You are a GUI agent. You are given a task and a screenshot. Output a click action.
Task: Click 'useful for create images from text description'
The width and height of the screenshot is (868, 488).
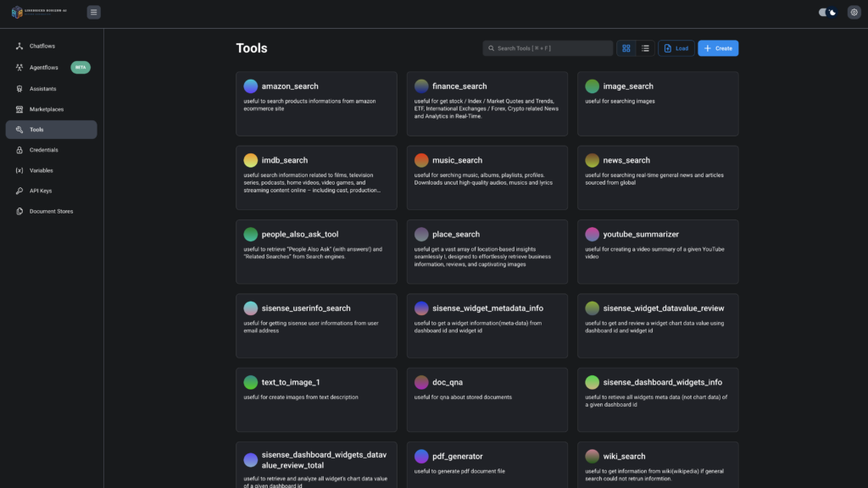(x=301, y=397)
